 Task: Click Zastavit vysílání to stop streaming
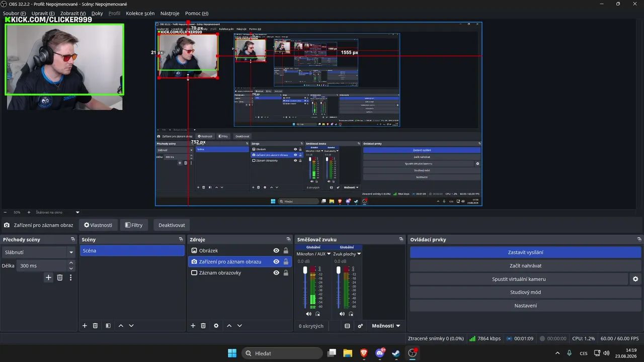(x=525, y=252)
